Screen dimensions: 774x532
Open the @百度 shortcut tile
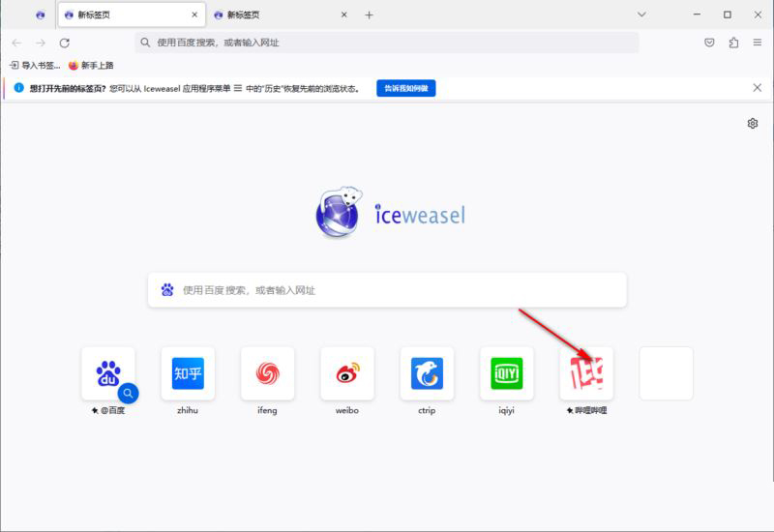108,373
